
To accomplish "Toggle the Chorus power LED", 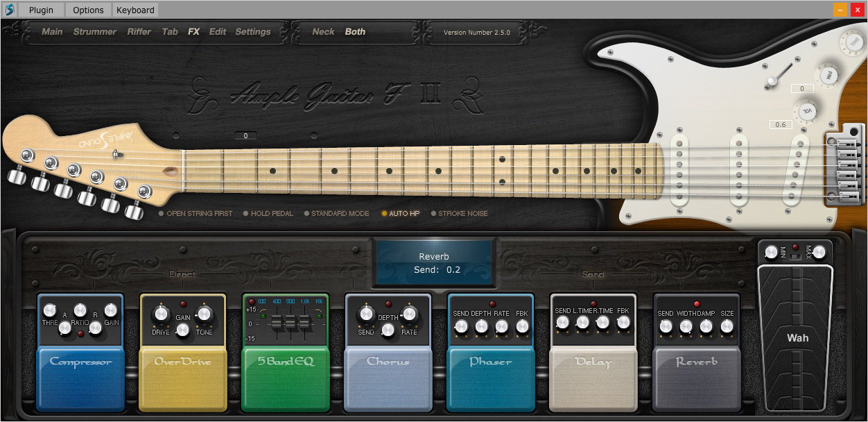I will (388, 305).
